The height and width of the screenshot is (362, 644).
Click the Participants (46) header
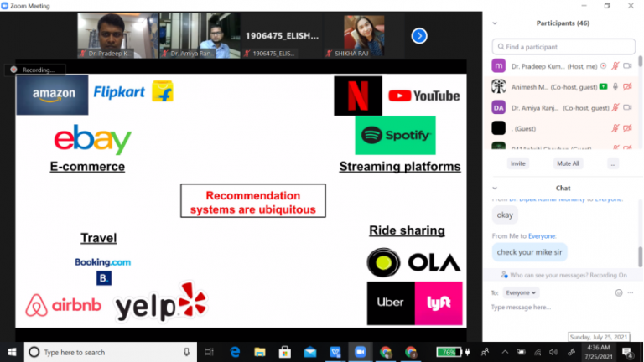563,23
